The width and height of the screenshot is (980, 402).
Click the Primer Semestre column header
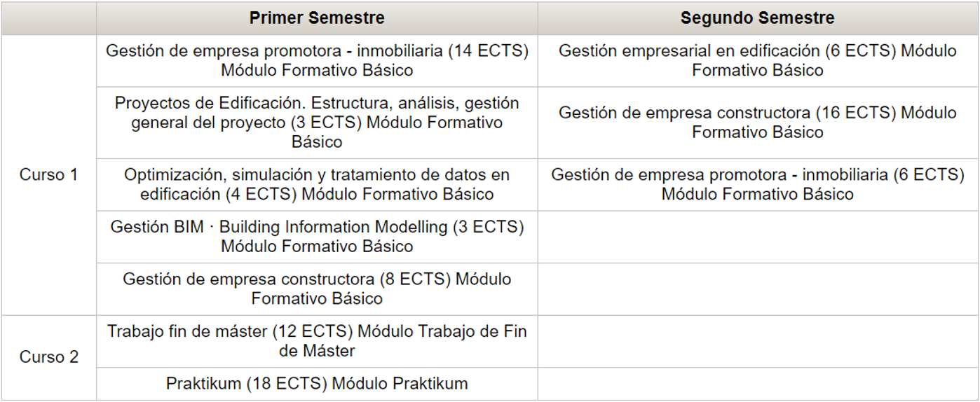tap(317, 18)
